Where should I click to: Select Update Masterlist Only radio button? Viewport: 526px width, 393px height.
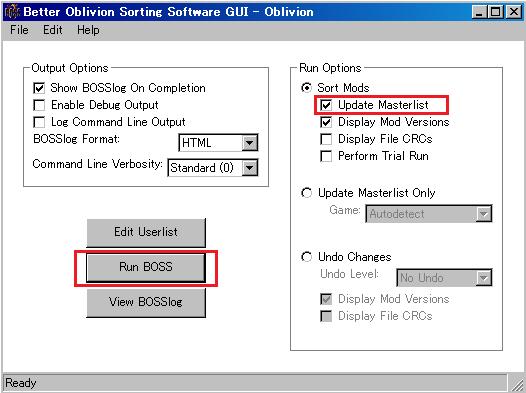point(306,193)
